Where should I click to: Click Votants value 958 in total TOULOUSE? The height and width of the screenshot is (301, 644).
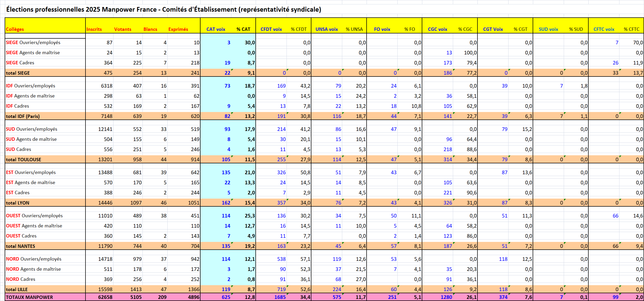click(137, 159)
